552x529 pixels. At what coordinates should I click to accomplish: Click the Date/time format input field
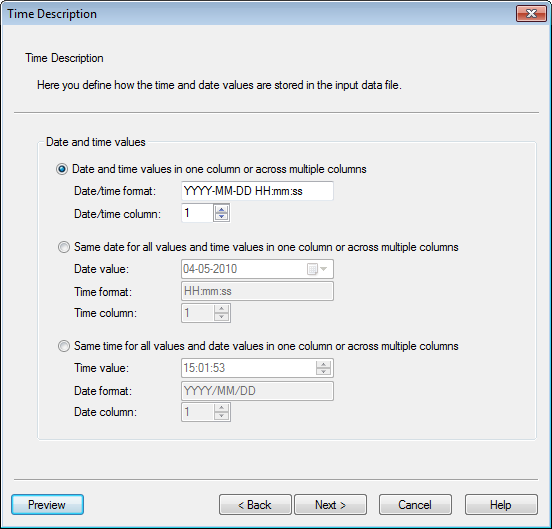[x=257, y=191]
